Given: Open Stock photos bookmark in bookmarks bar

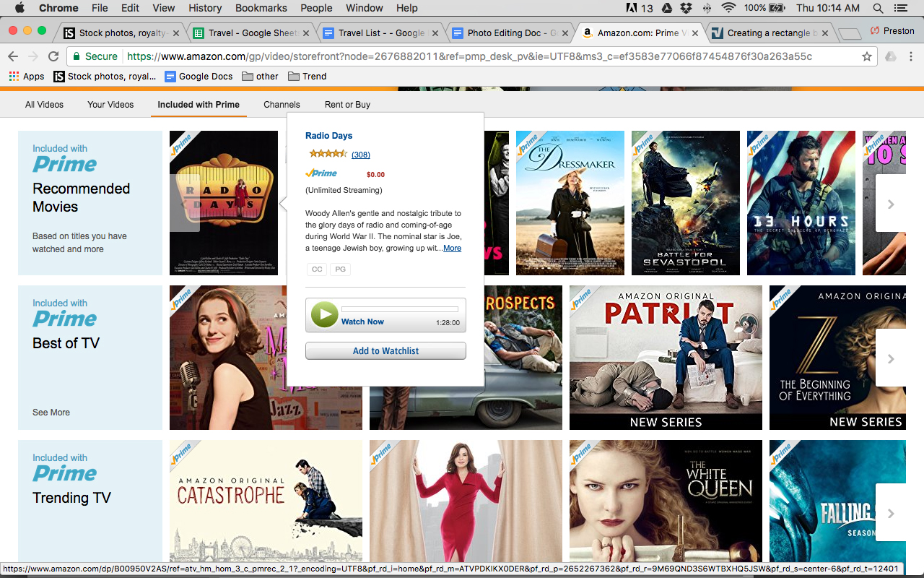Looking at the screenshot, I should coord(105,76).
